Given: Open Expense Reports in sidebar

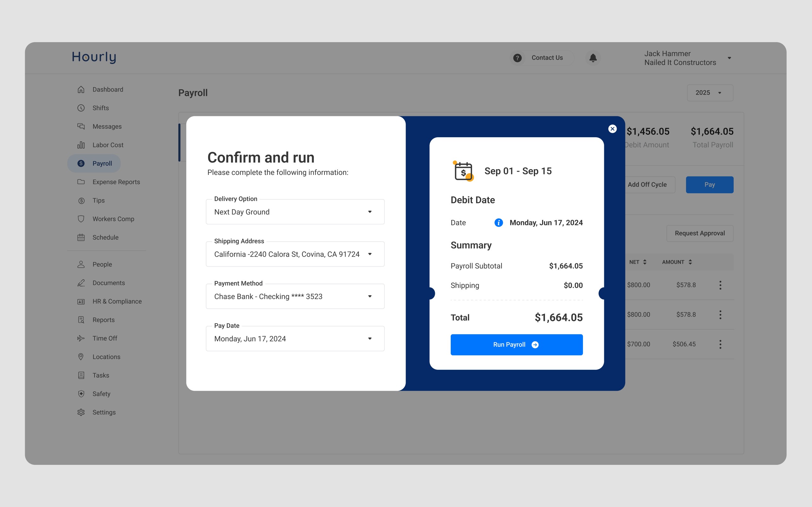Looking at the screenshot, I should pos(116,182).
